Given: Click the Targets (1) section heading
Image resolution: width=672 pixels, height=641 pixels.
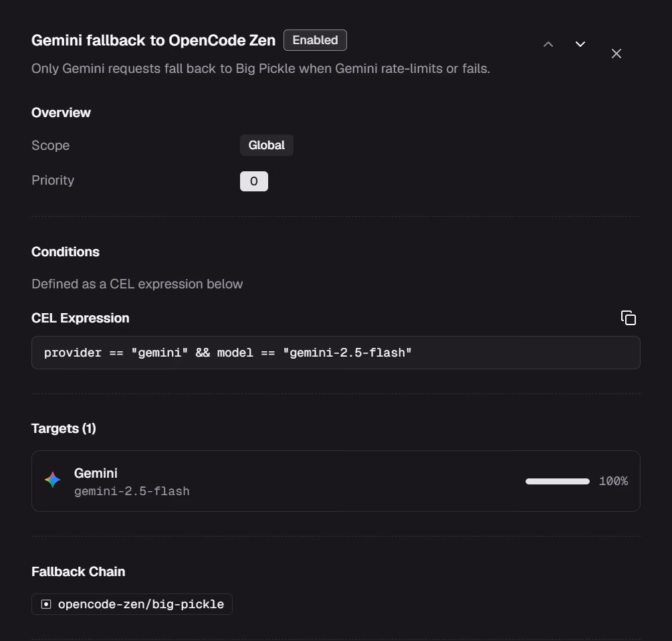Looking at the screenshot, I should coord(64,428).
